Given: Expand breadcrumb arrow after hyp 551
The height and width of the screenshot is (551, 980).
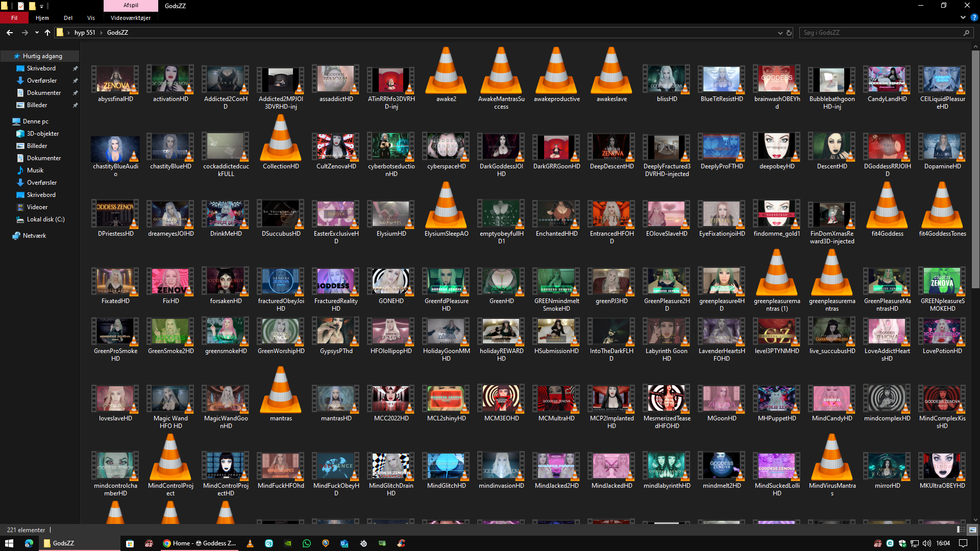Looking at the screenshot, I should pos(101,33).
